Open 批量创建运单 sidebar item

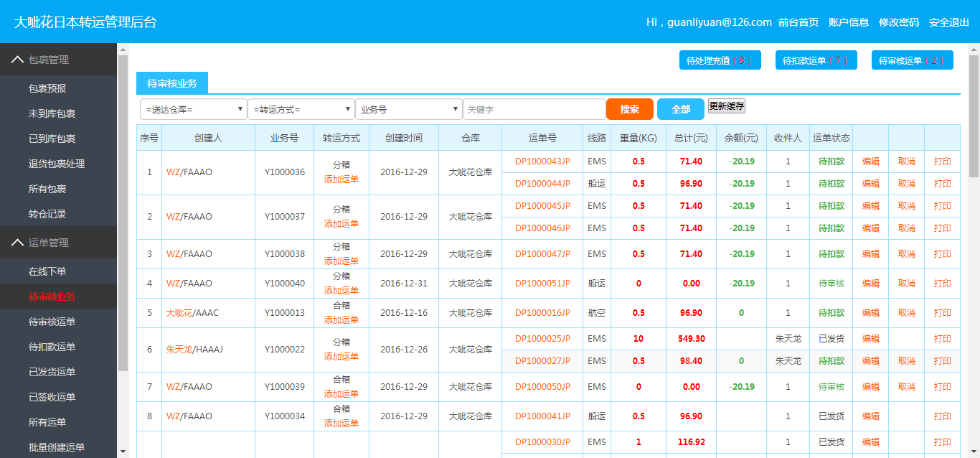pyautogui.click(x=58, y=447)
